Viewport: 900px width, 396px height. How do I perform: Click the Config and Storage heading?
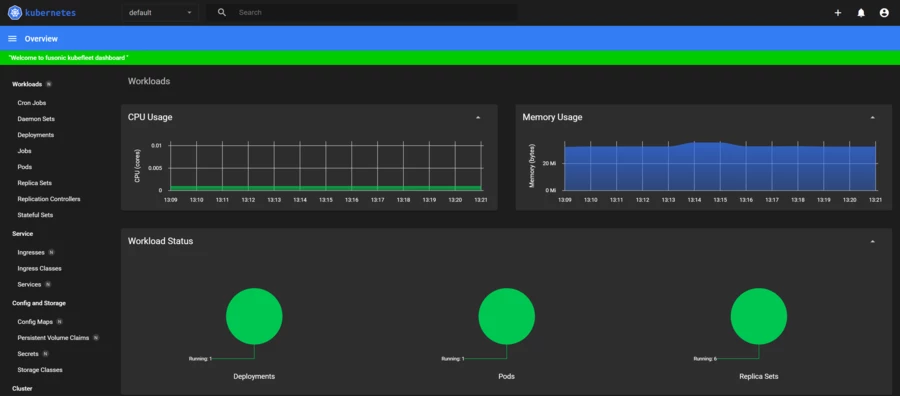[x=39, y=303]
